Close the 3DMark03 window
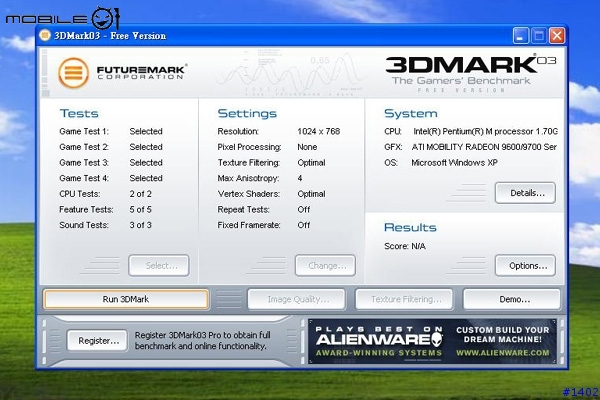This screenshot has height=400, width=600. click(557, 36)
